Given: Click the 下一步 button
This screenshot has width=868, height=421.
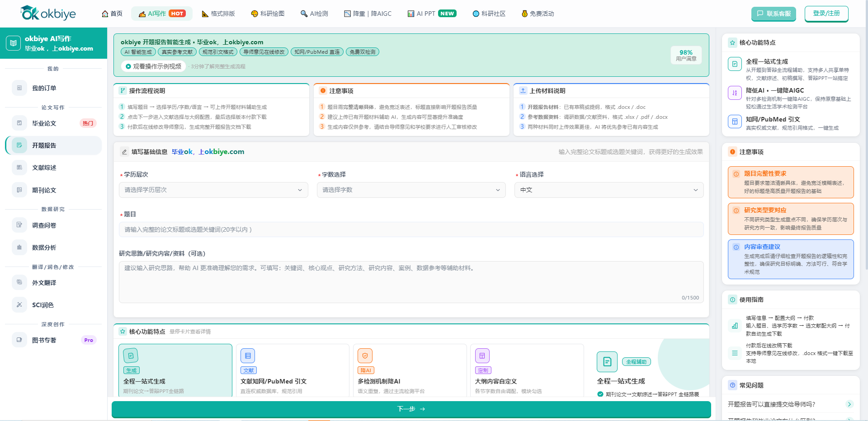Looking at the screenshot, I should (411, 409).
